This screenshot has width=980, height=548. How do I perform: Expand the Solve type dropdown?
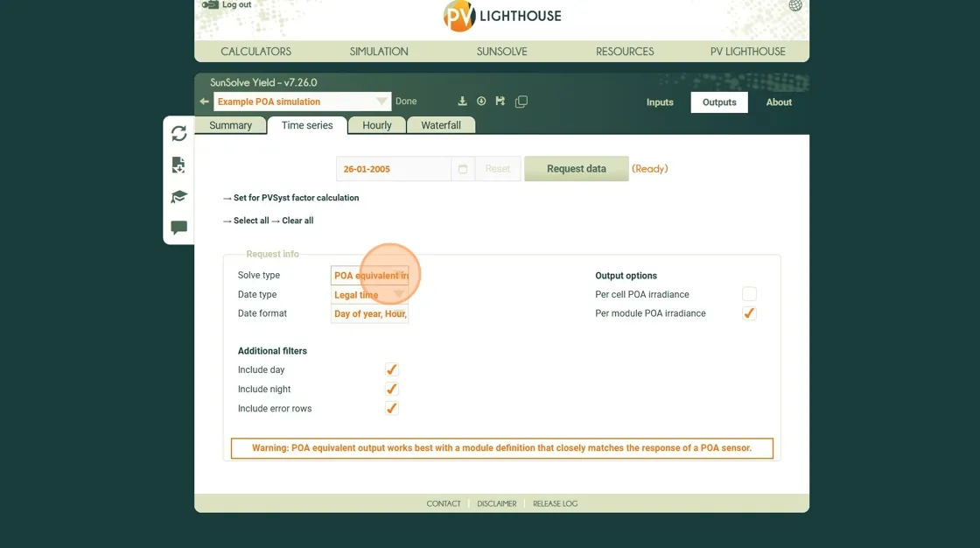pos(369,276)
